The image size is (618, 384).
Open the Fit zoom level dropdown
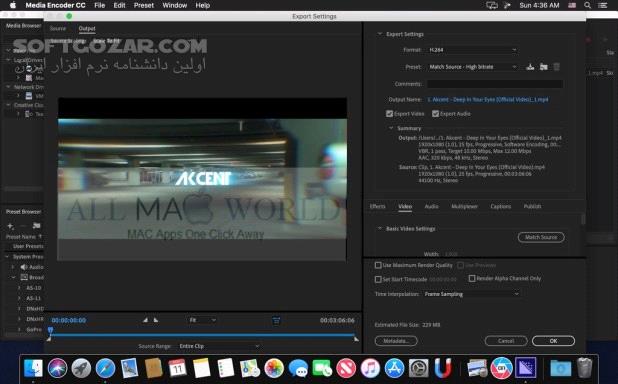point(202,320)
